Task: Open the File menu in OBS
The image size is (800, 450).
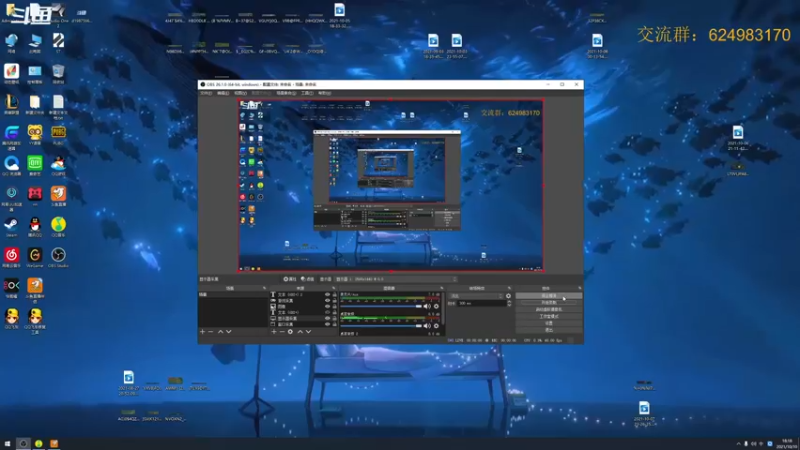Action: coord(206,93)
